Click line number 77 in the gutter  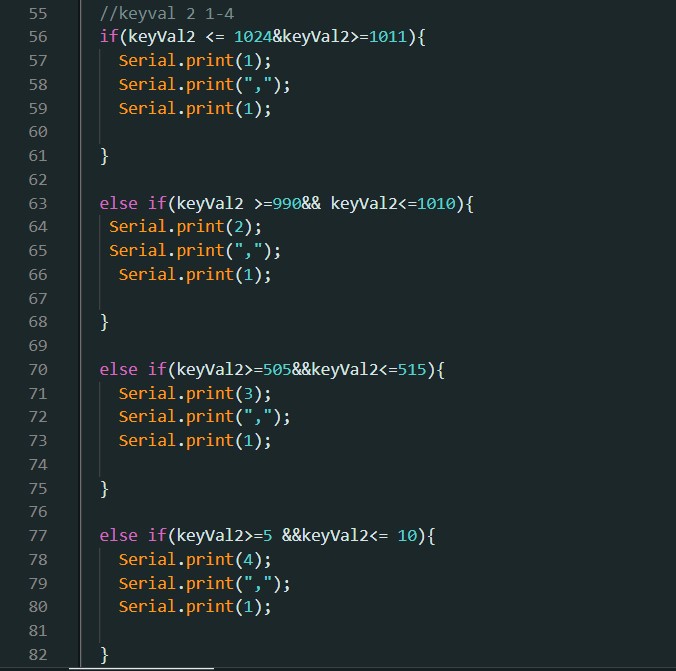(38, 536)
